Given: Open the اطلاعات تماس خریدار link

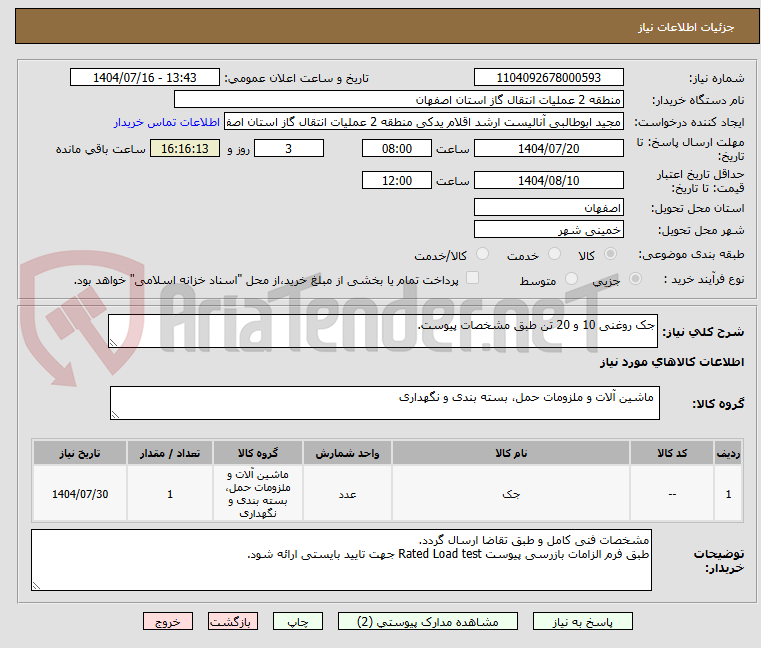Looking at the screenshot, I should [x=167, y=122].
